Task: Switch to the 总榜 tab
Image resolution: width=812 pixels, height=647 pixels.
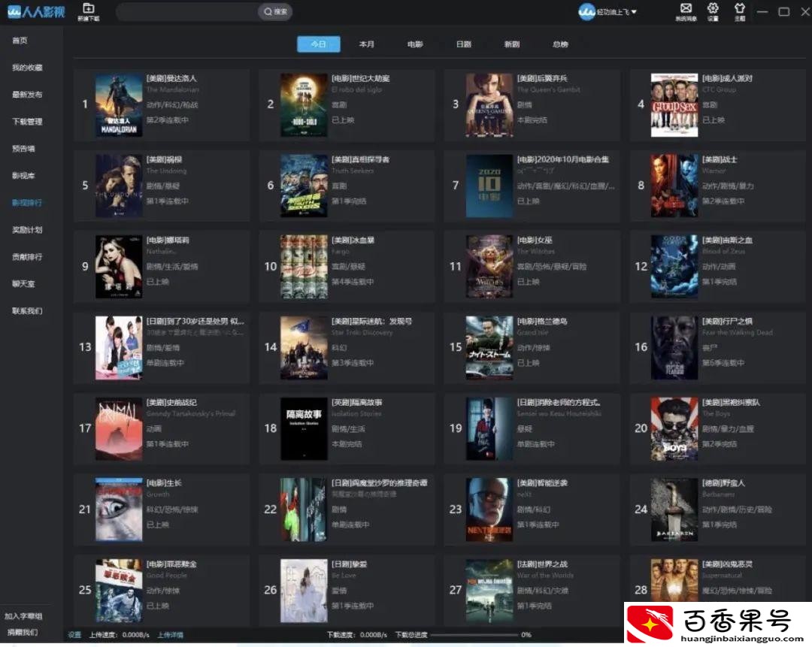Action: point(560,44)
